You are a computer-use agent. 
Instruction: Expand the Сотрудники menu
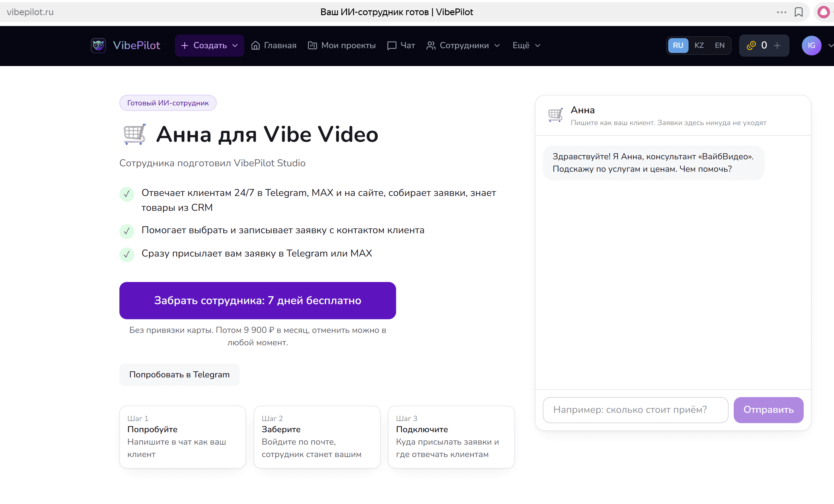click(463, 45)
